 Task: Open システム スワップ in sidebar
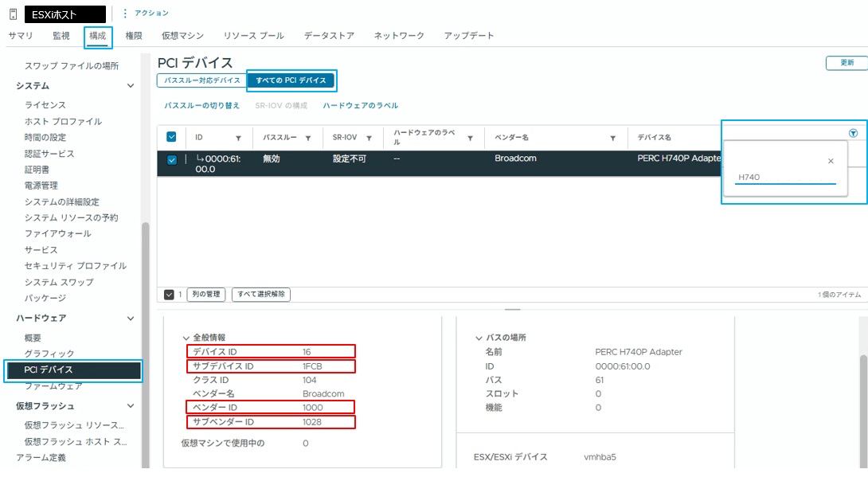point(59,282)
